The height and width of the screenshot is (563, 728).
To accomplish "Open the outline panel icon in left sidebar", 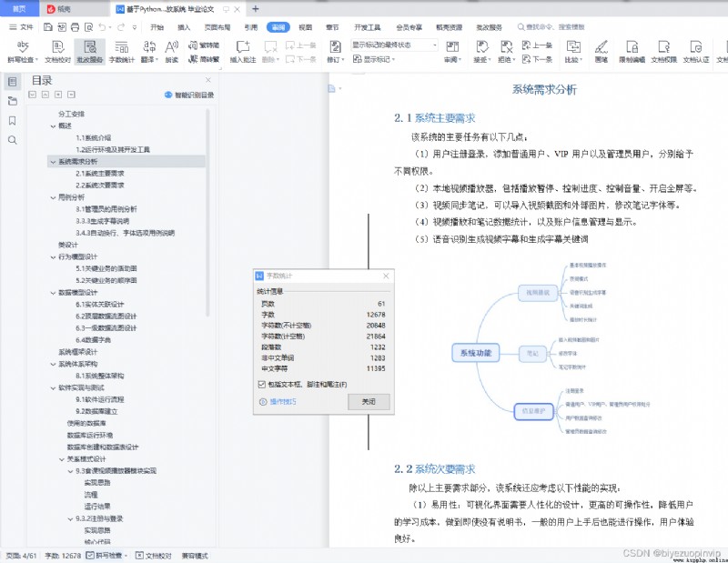I will click(13, 82).
